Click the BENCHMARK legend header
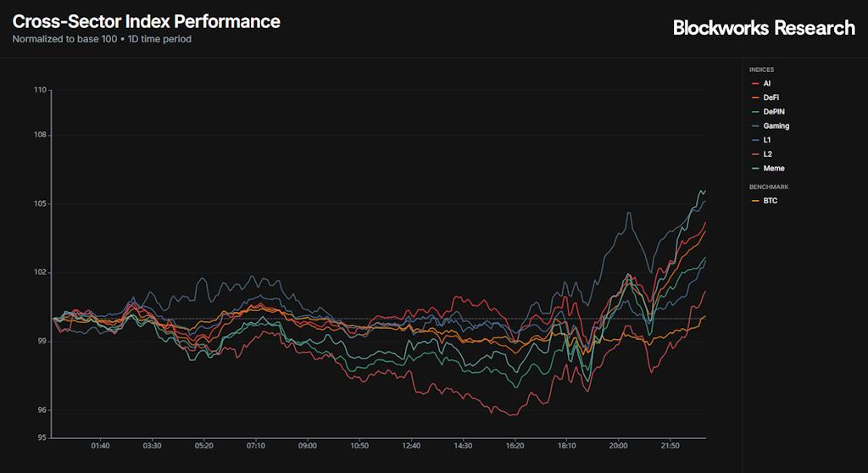 (x=766, y=186)
